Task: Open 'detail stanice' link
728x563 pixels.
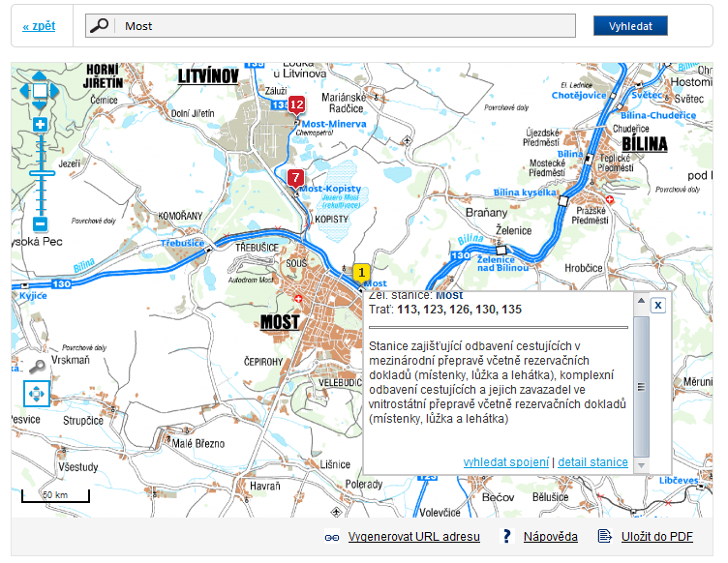Action: point(592,462)
